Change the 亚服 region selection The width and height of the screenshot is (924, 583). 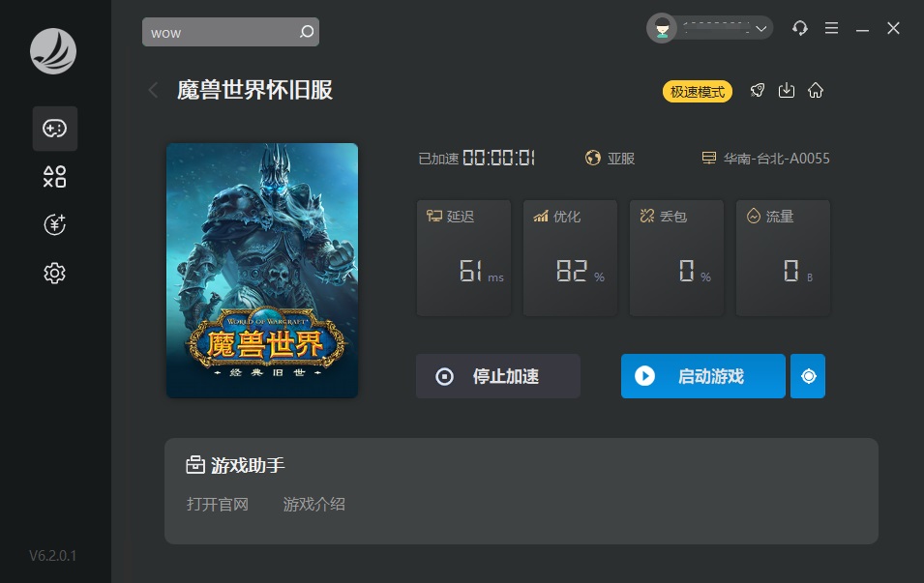pyautogui.click(x=611, y=159)
